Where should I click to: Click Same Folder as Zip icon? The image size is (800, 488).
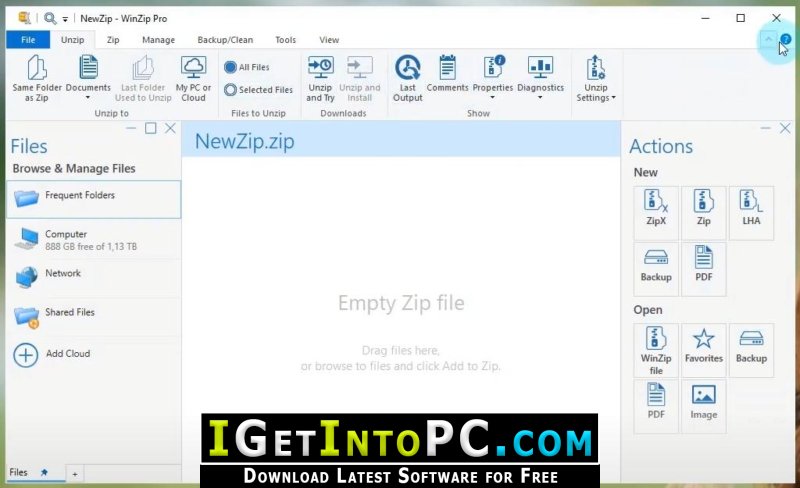(x=37, y=68)
